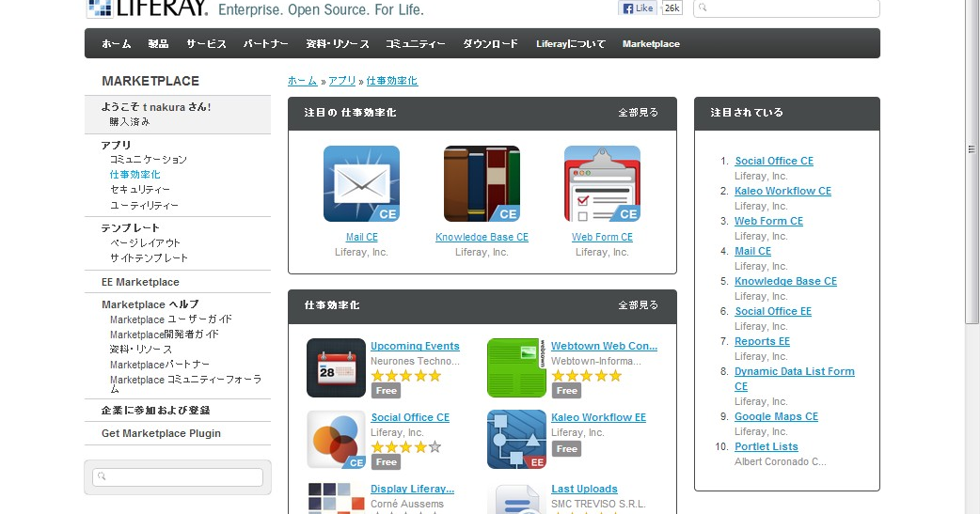The image size is (980, 514).
Task: Click the アプリ breadcrumb link
Action: point(342,81)
